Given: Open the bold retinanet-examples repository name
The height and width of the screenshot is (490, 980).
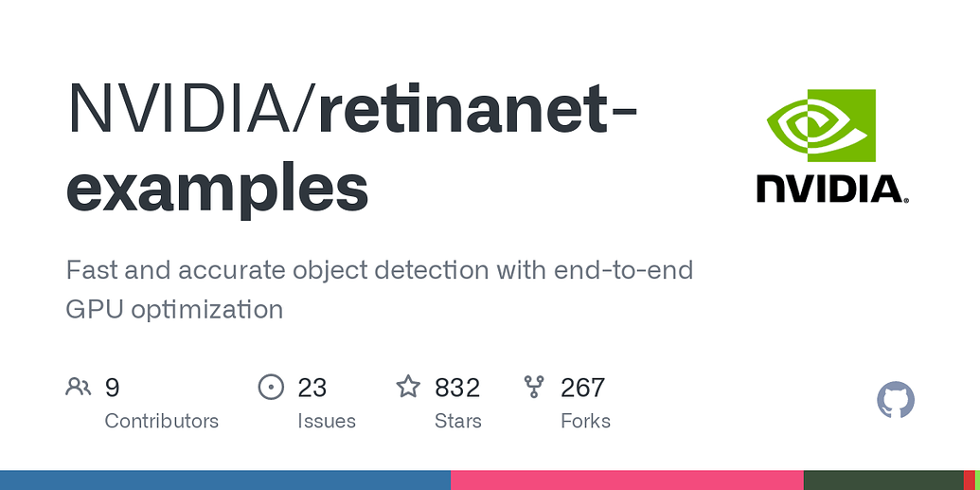Looking at the screenshot, I should 351,149.
